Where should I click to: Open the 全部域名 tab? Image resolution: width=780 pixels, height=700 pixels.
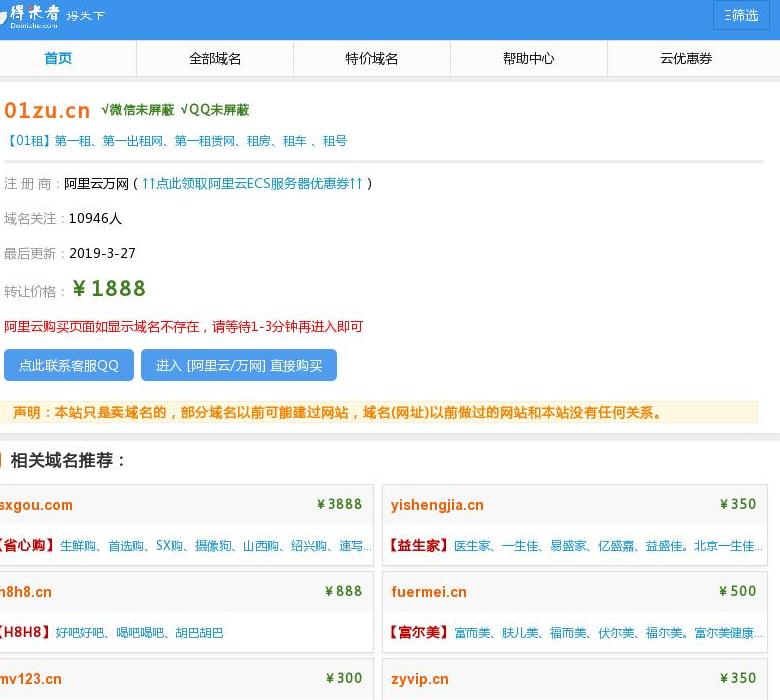click(215, 59)
